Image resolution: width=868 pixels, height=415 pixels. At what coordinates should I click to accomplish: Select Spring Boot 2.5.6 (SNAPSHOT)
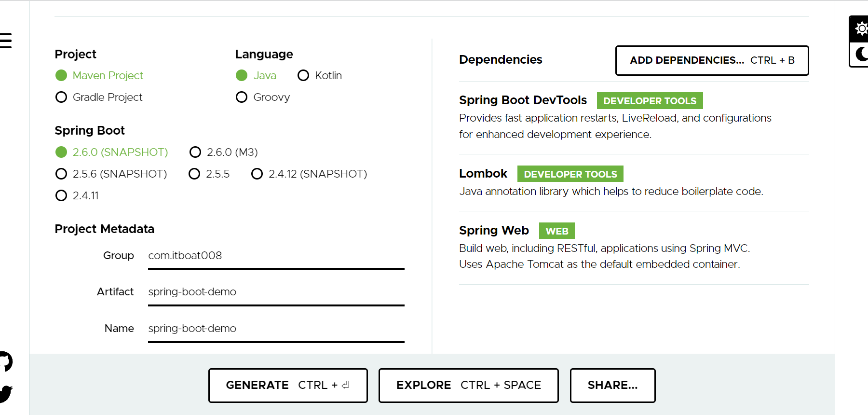point(61,174)
